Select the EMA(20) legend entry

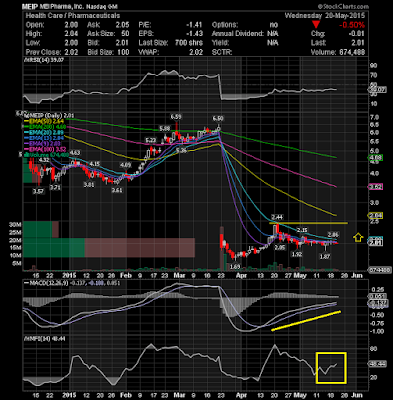tap(45, 132)
